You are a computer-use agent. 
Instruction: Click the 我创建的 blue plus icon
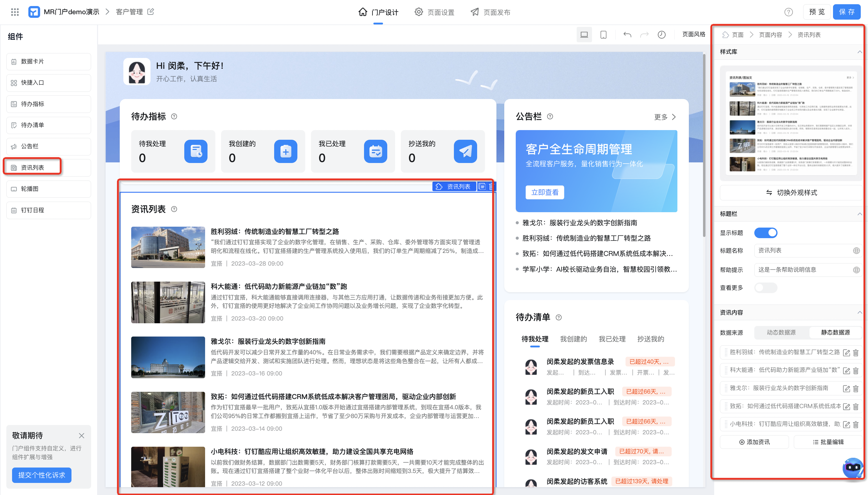tap(286, 151)
